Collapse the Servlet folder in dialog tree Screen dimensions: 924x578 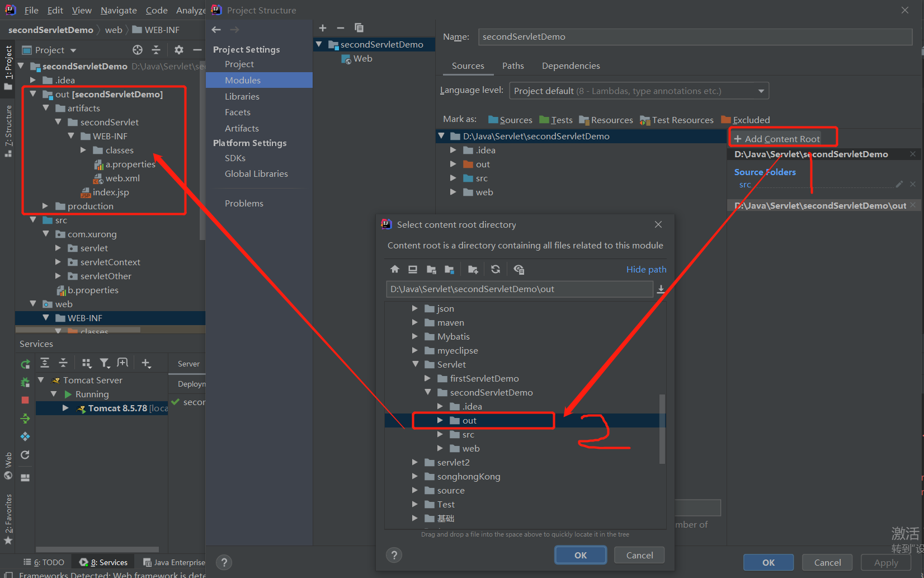(415, 364)
